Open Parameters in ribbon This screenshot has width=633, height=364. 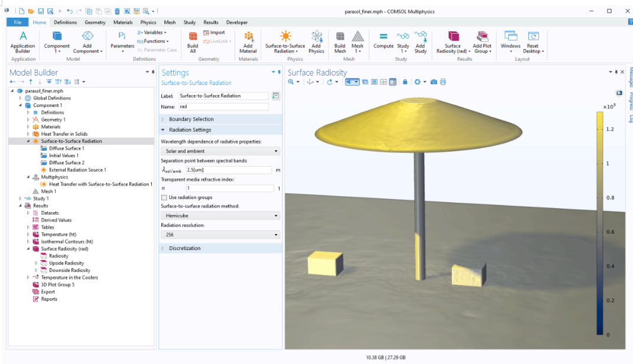click(x=122, y=42)
